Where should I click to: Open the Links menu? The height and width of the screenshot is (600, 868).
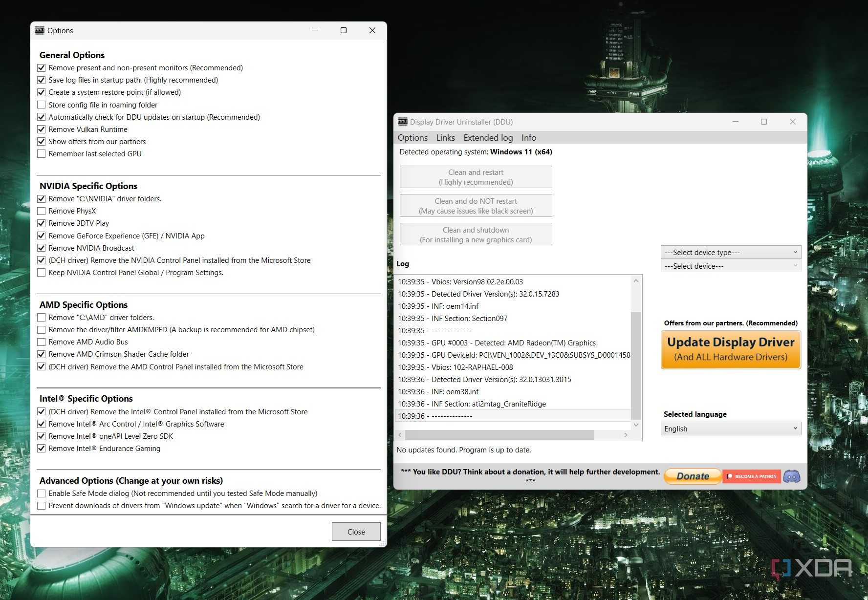pyautogui.click(x=445, y=138)
